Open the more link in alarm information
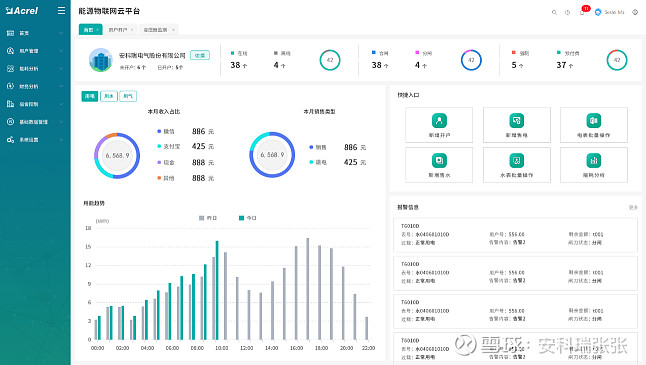 point(633,207)
